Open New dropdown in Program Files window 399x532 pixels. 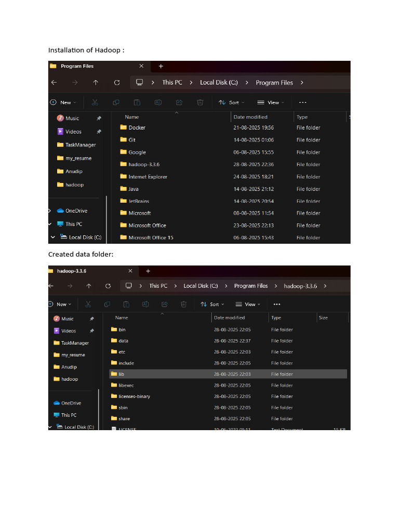(x=63, y=102)
